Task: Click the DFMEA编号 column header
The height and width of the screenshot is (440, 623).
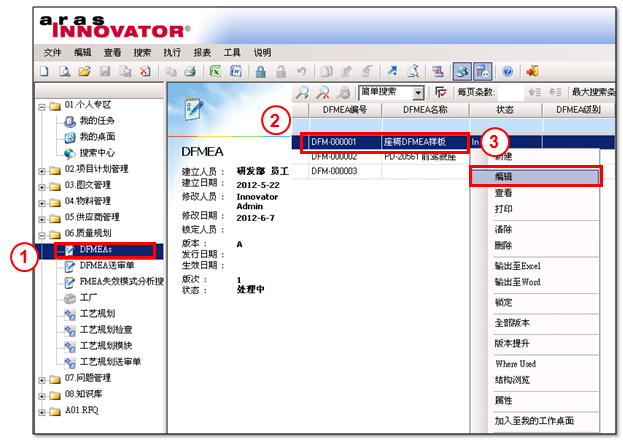Action: coord(345,110)
